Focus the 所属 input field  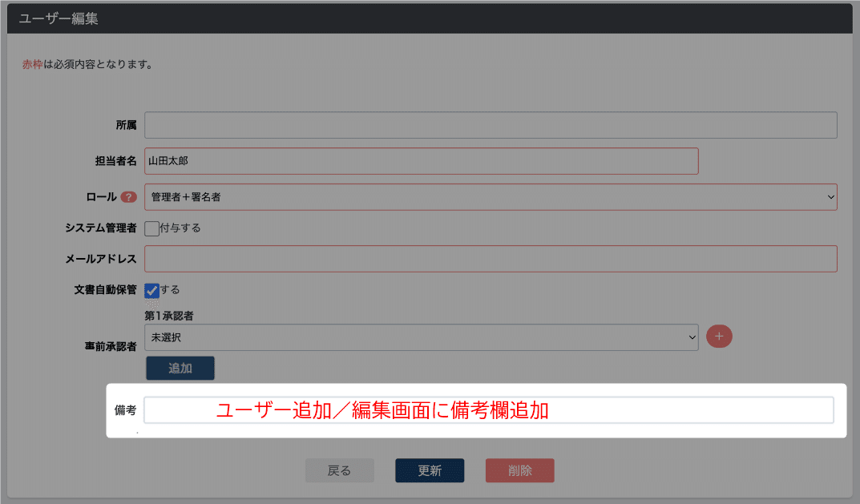(x=491, y=125)
